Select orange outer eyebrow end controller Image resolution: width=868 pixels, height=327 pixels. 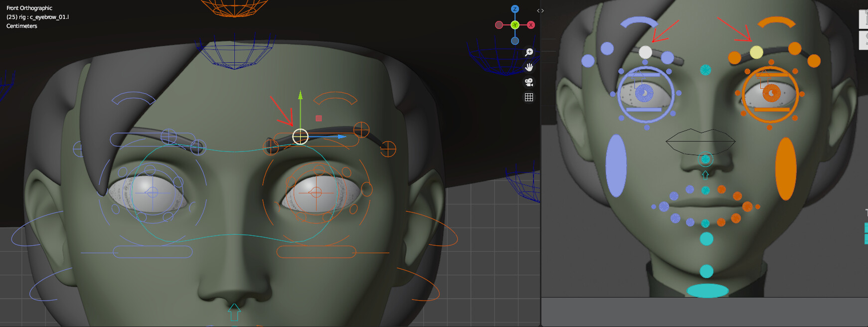coord(388,149)
